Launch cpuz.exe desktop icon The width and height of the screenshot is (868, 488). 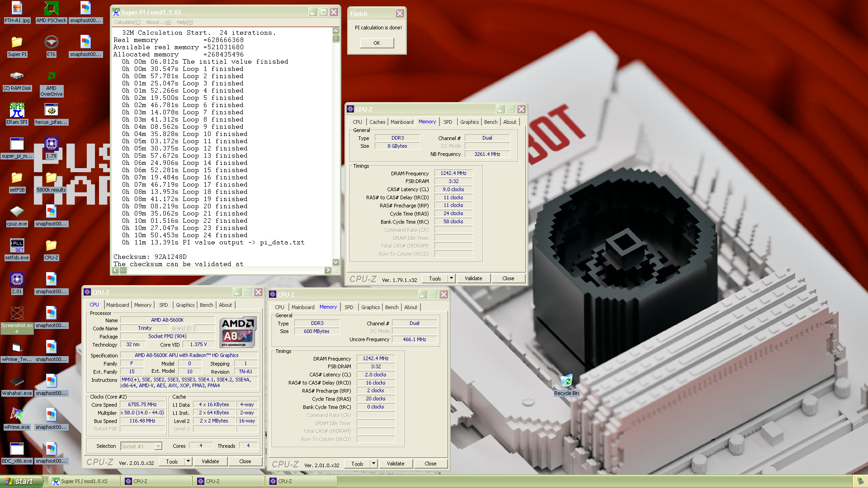pyautogui.click(x=17, y=216)
